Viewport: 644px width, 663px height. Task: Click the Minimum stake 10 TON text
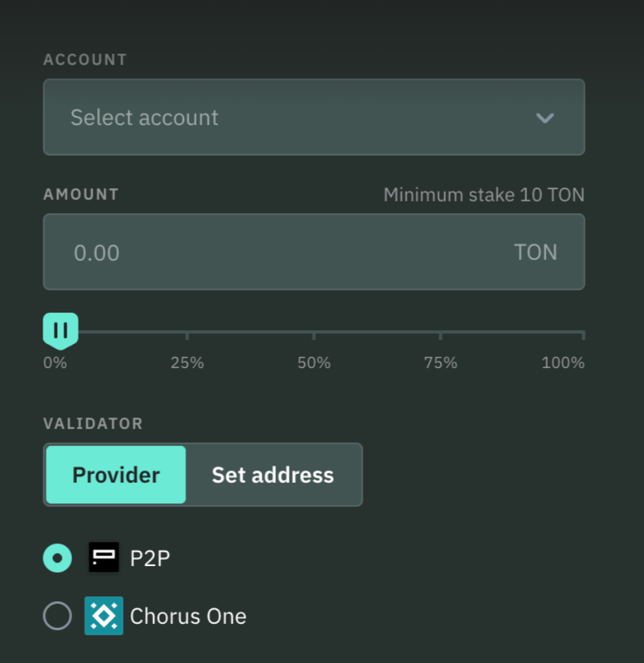[484, 195]
